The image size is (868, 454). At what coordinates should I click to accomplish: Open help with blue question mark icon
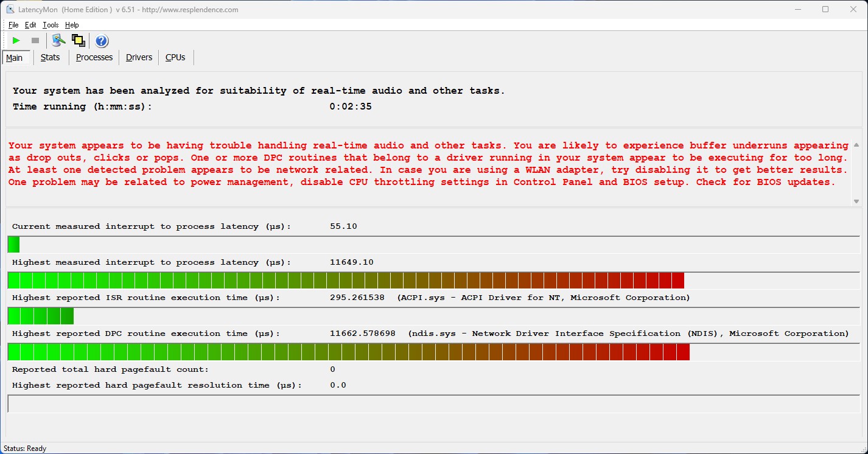click(102, 41)
